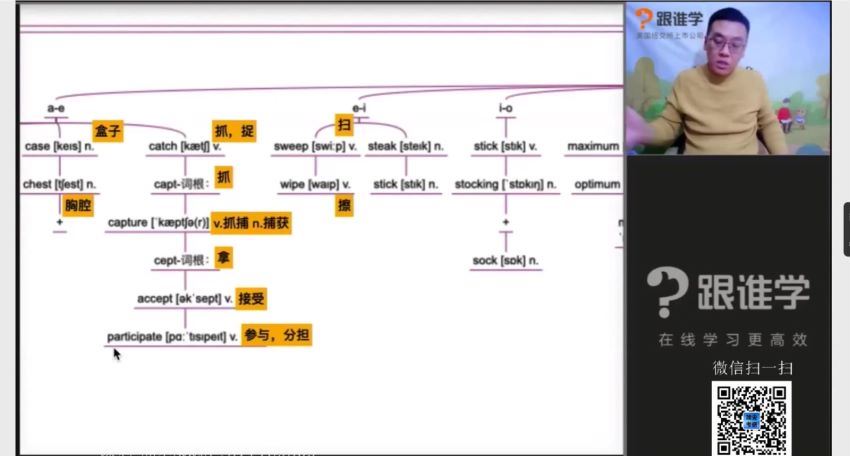Screen dimensions: 850x456
Task: Click the small 跟谁学 logo on the webcam
Action: click(668, 22)
